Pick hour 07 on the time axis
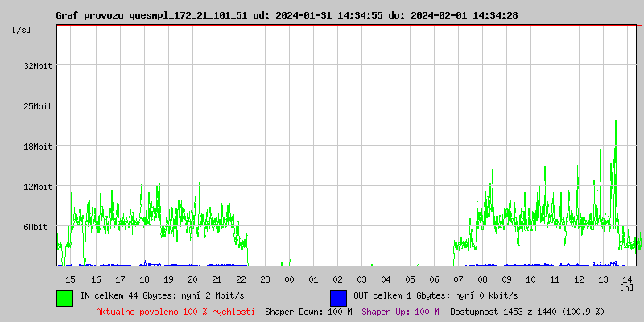Viewport: 644px width, 322px height. (x=458, y=279)
